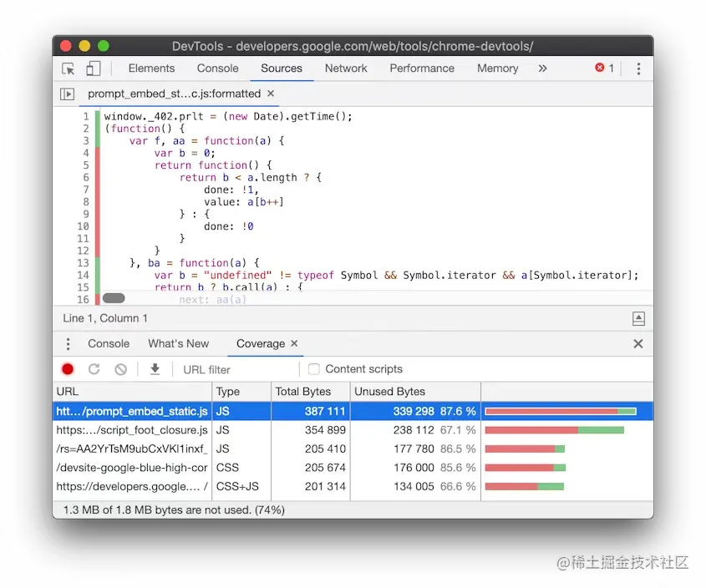Click the reload and record coverage icon

(x=94, y=369)
